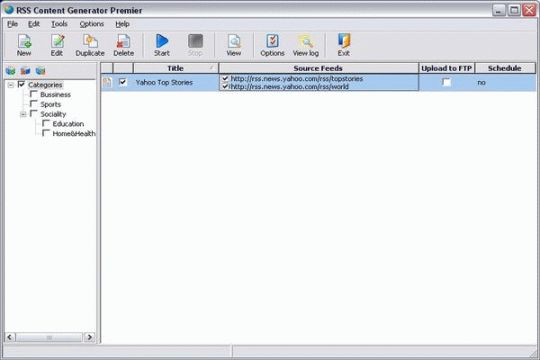Open the Tools menu
The width and height of the screenshot is (540, 360).
(59, 24)
